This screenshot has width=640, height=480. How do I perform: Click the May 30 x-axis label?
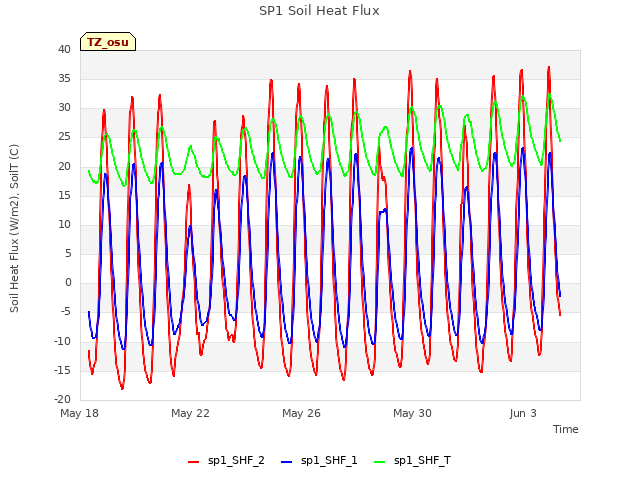[x=412, y=413]
